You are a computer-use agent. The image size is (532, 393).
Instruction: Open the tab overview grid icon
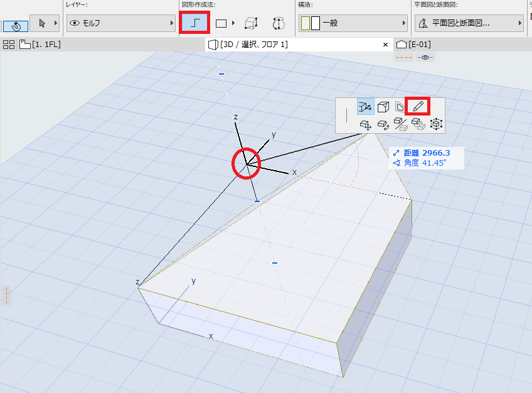tap(9, 45)
